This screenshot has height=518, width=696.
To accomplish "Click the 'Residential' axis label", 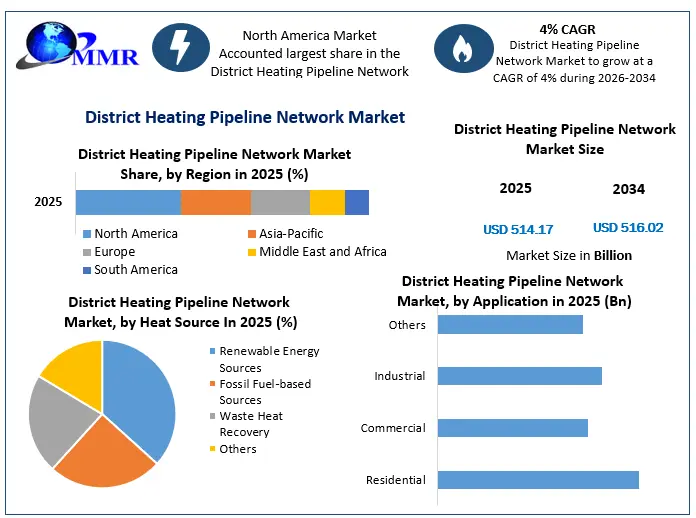I will (x=395, y=480).
